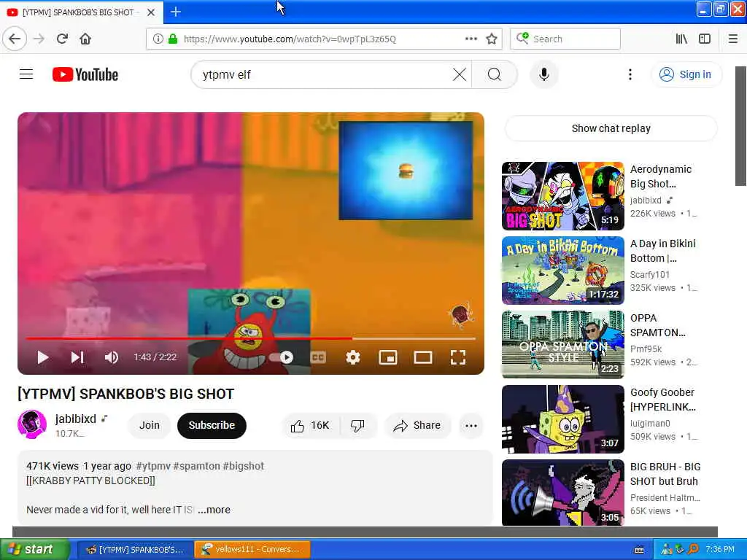Open OPPA SPAMTON STYLE thumbnail
The image size is (747, 560).
point(562,344)
